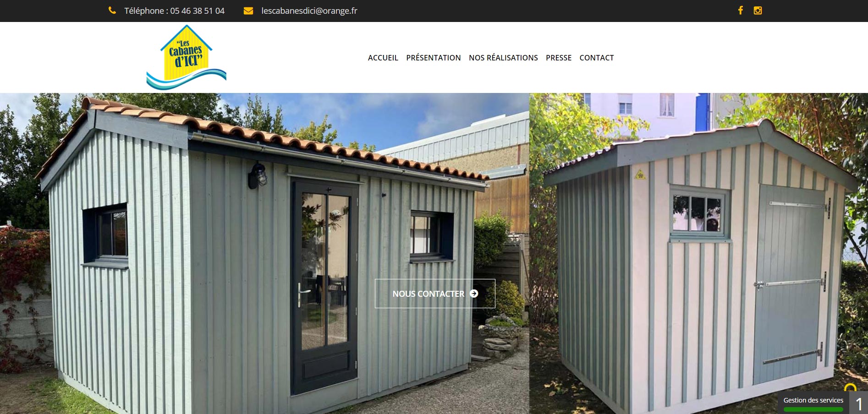Select the Presse menu item
This screenshot has width=868, height=414.
pyautogui.click(x=559, y=58)
